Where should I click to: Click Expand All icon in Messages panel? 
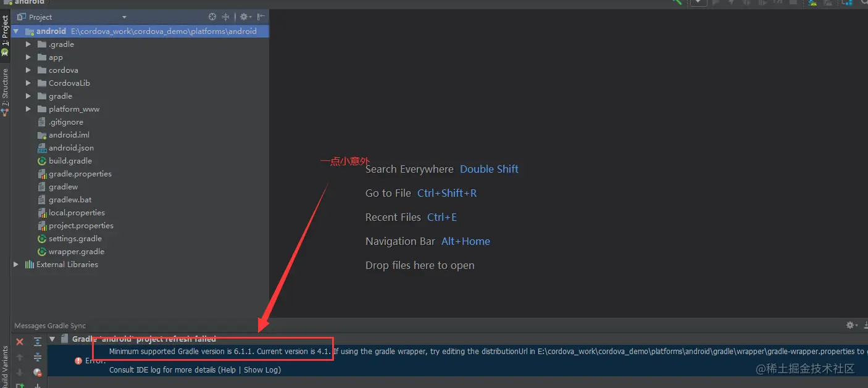pos(38,342)
